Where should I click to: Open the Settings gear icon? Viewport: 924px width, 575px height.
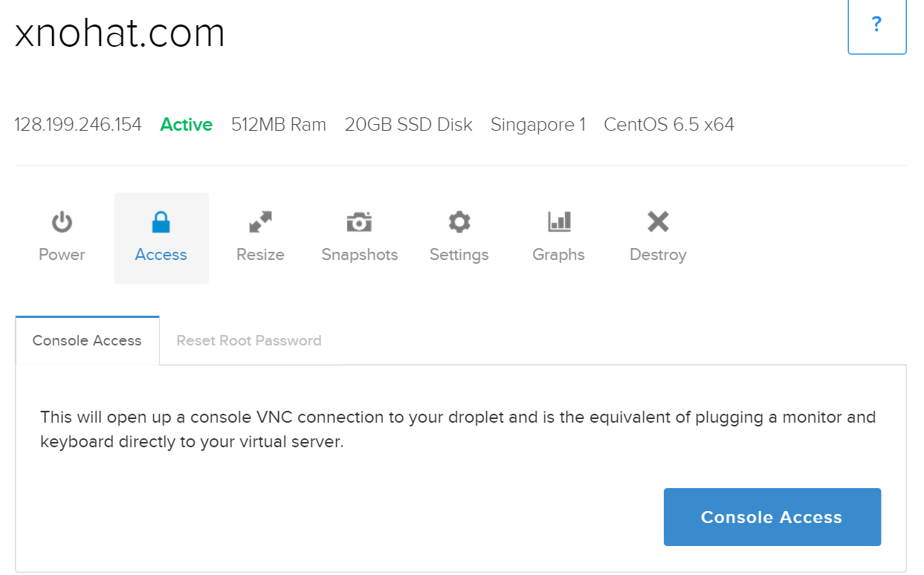click(459, 221)
